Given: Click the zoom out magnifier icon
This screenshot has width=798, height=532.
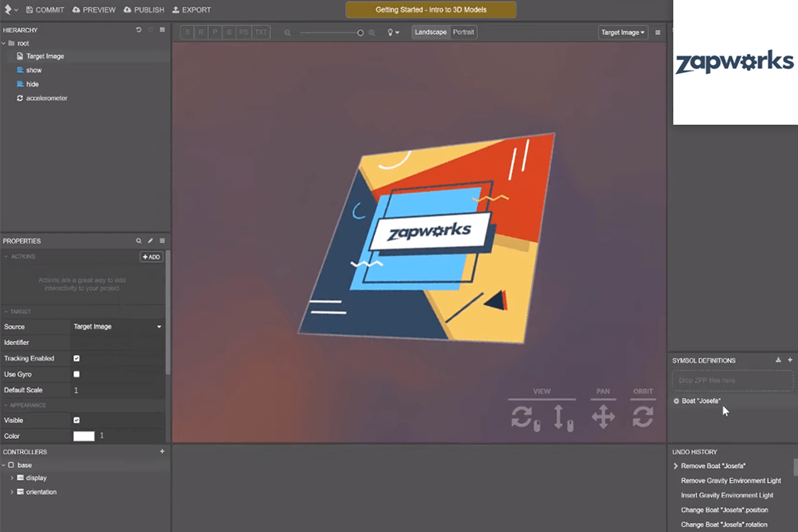Looking at the screenshot, I should 288,32.
